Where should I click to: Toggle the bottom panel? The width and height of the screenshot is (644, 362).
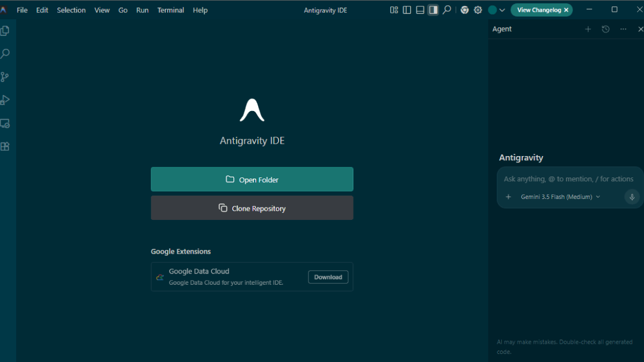420,10
